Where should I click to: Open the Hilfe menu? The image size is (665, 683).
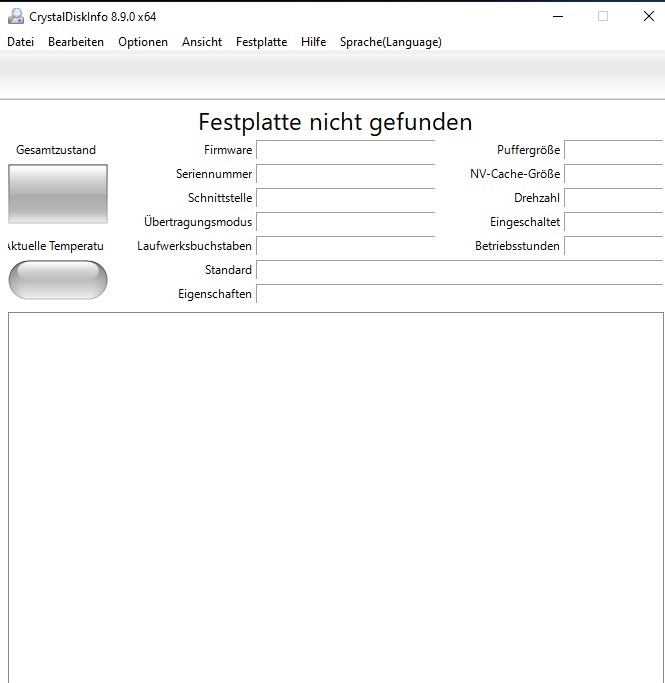(x=313, y=42)
